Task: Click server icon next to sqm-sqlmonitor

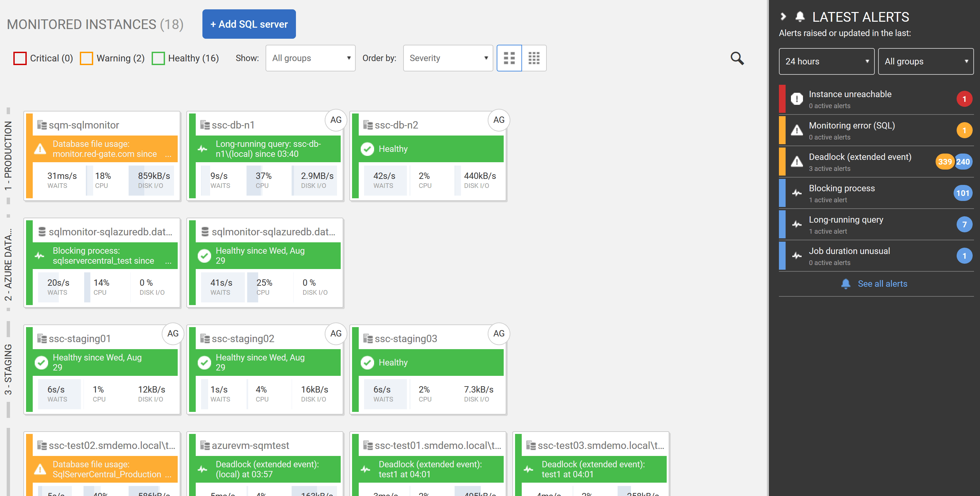Action: (x=42, y=125)
